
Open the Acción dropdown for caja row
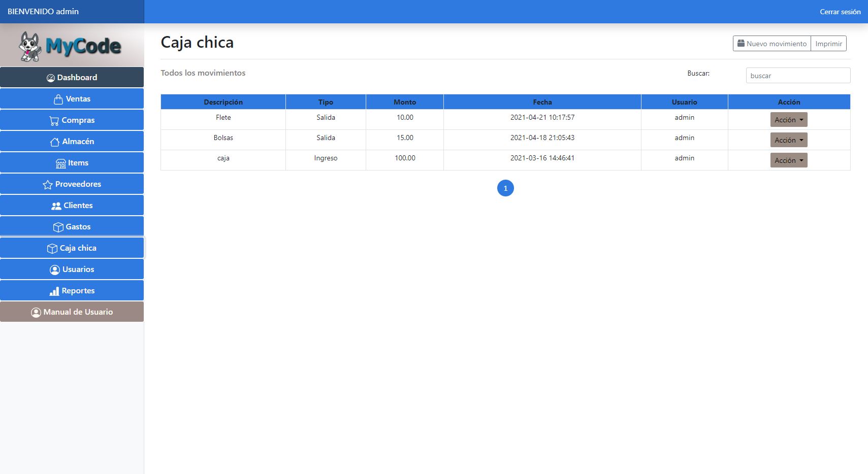(x=788, y=160)
